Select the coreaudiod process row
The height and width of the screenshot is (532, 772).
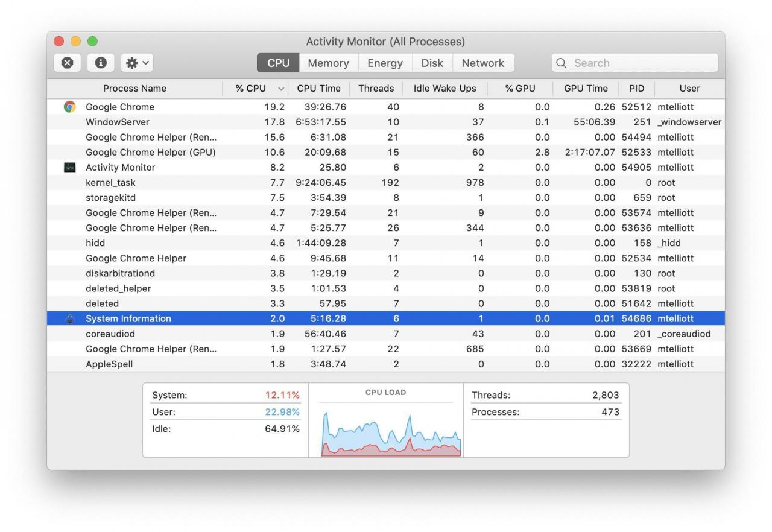pyautogui.click(x=386, y=334)
